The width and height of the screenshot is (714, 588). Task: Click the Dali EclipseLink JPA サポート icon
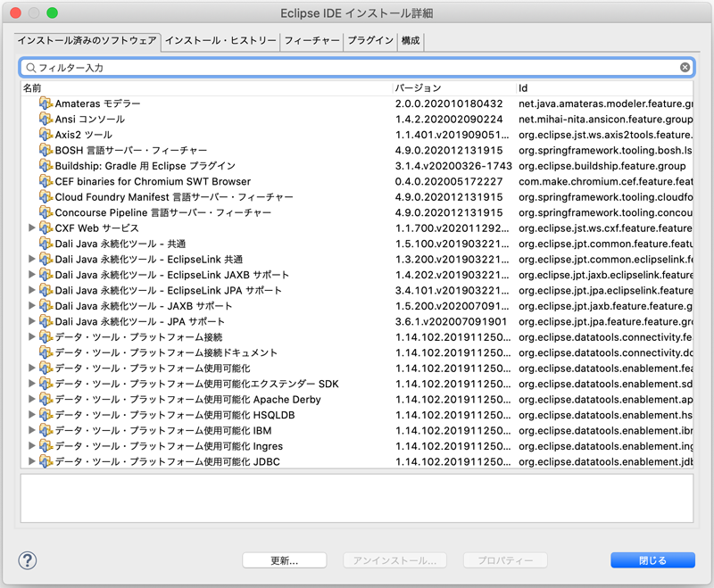(46, 290)
